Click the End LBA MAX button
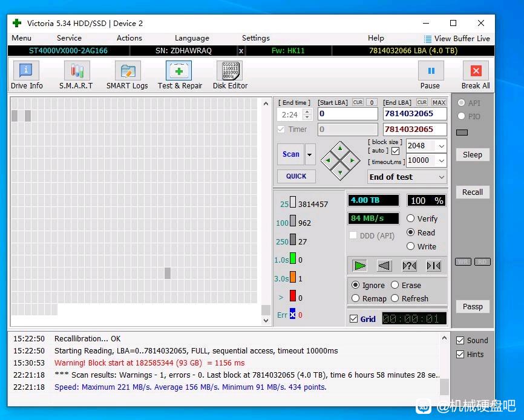This screenshot has height=420, width=524. pos(439,102)
